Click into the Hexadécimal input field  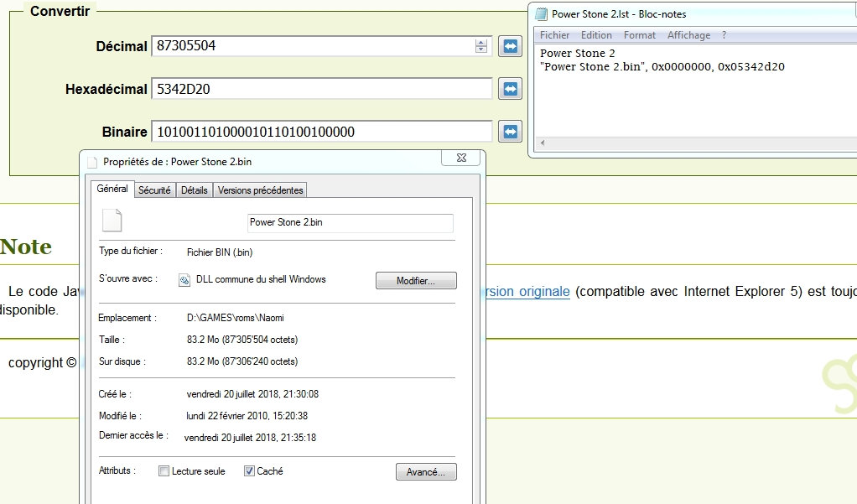pos(322,89)
